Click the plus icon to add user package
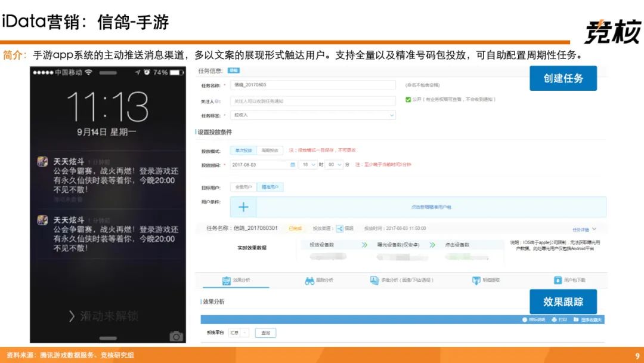This screenshot has width=644, height=363. (x=243, y=207)
